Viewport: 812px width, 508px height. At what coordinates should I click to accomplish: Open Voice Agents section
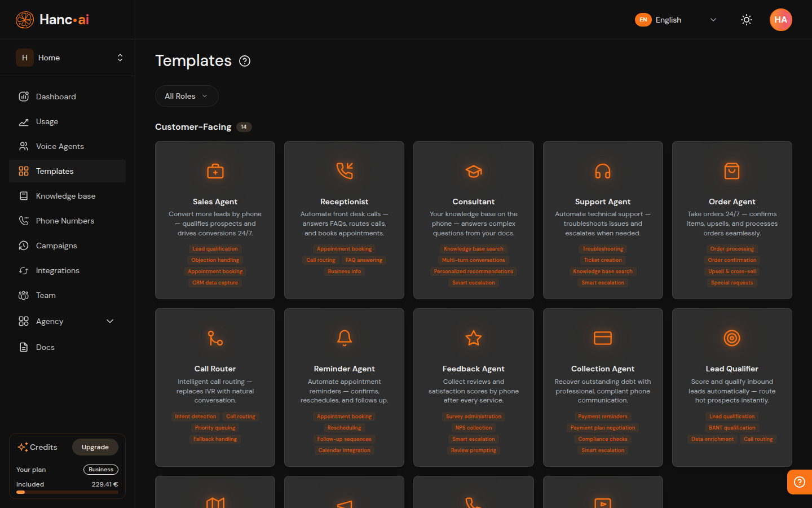(59, 146)
